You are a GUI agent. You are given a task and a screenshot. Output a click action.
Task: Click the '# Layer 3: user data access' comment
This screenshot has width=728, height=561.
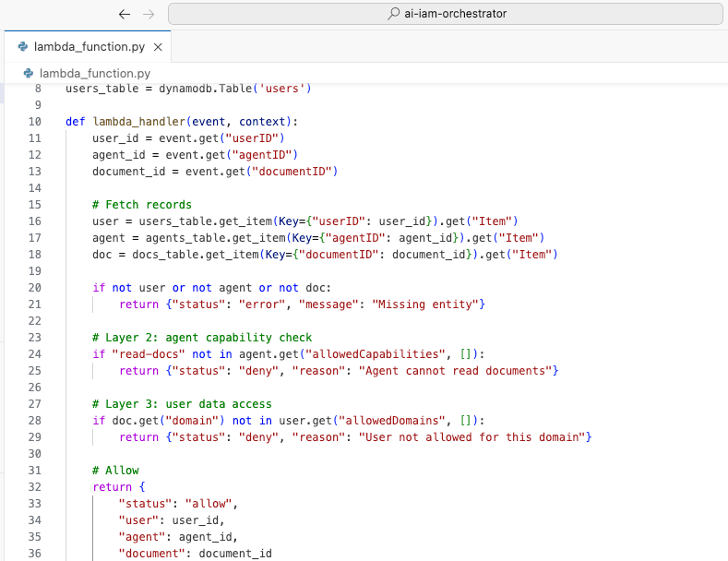182,404
